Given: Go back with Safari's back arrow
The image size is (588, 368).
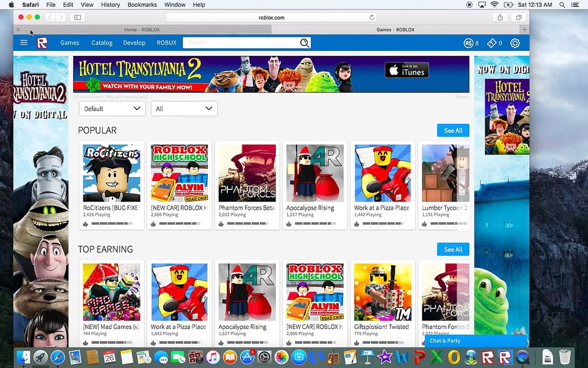Looking at the screenshot, I should 50,17.
